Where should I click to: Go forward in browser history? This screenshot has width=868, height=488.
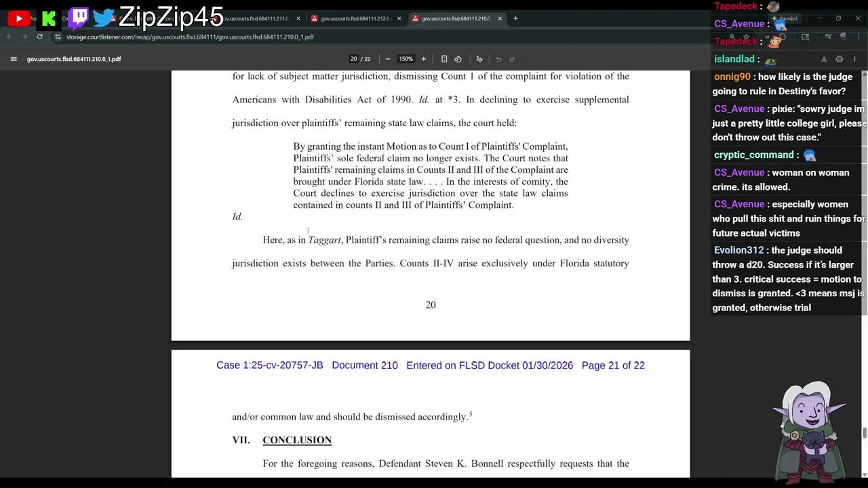point(24,37)
